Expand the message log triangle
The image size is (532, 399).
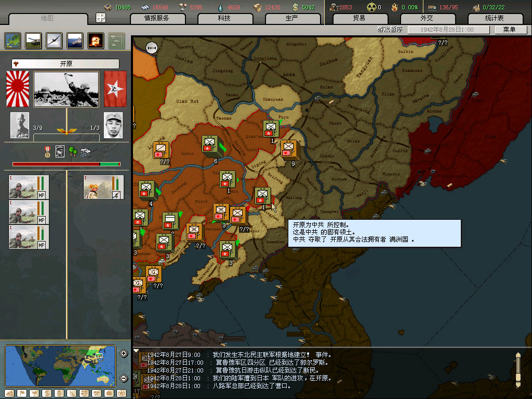[x=136, y=351]
